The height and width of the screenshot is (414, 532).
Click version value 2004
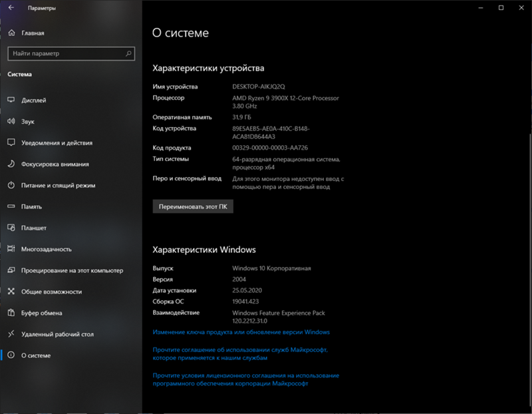pyautogui.click(x=239, y=279)
